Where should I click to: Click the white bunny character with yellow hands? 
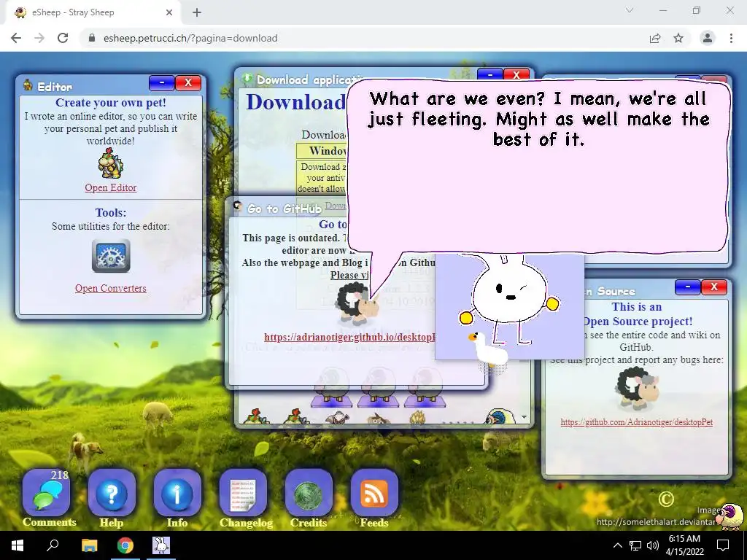click(x=510, y=298)
